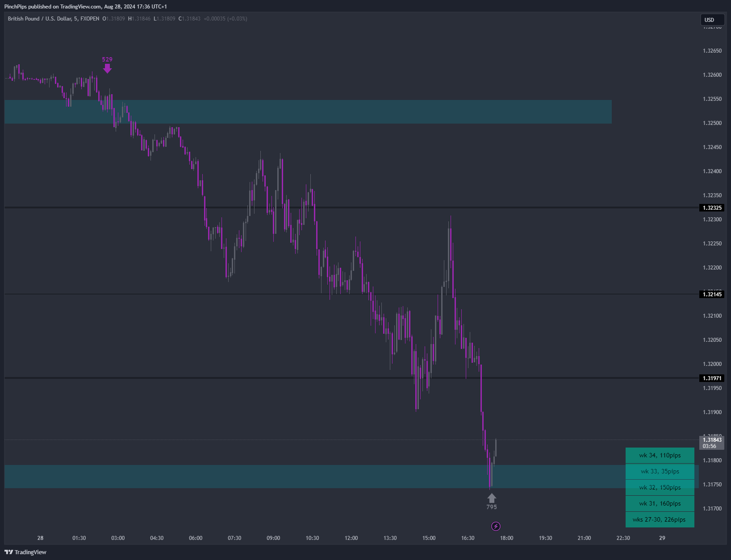Click the 21:00 time axis label
The image size is (731, 560).
pyautogui.click(x=585, y=538)
